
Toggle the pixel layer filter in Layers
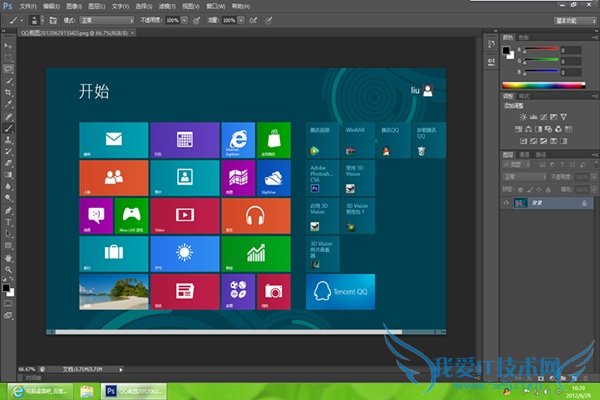pyautogui.click(x=542, y=165)
